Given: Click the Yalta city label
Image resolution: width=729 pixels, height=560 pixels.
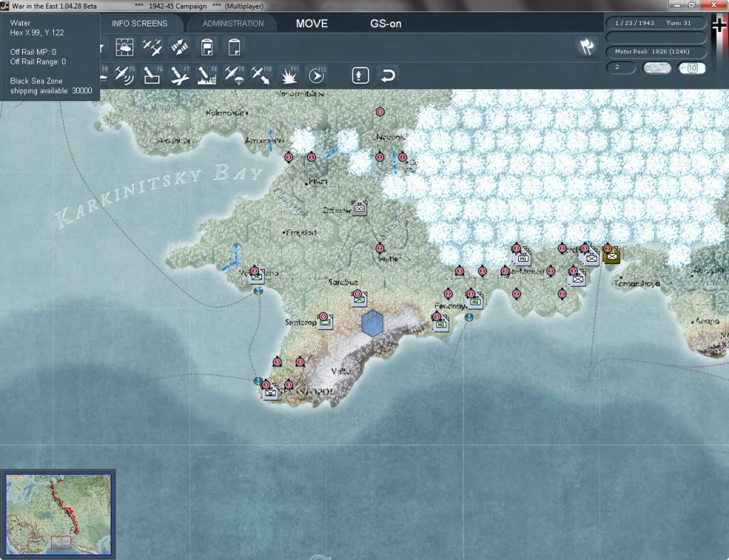Looking at the screenshot, I should tap(341, 371).
